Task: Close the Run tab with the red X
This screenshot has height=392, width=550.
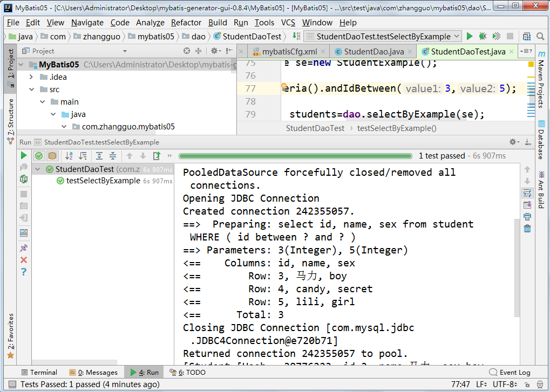Action: coord(24,259)
